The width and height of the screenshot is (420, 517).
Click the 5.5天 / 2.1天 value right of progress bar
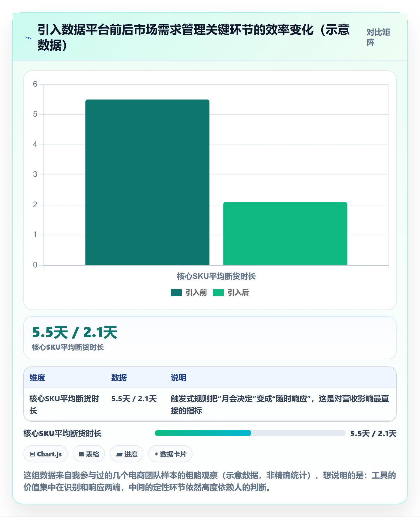coord(373,433)
